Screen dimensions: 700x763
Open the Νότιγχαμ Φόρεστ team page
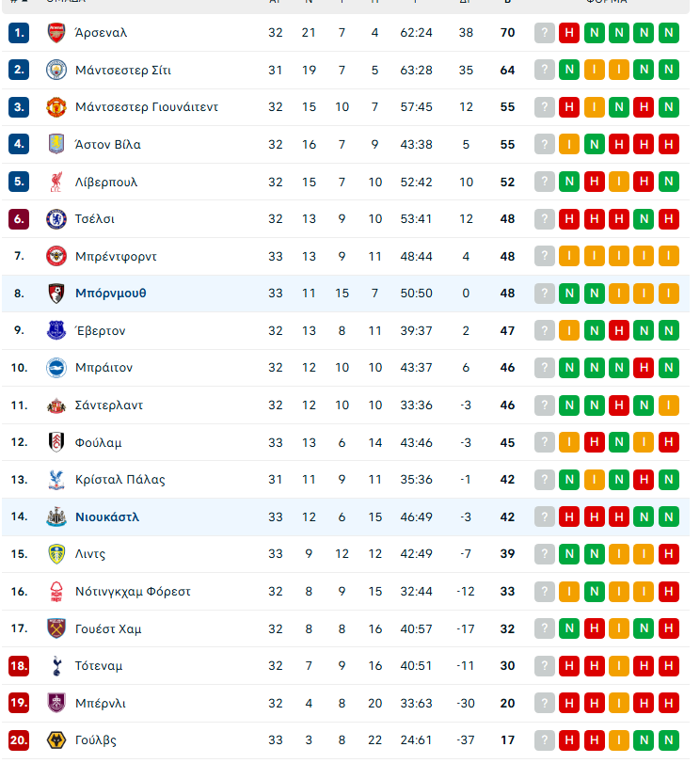pos(133,592)
